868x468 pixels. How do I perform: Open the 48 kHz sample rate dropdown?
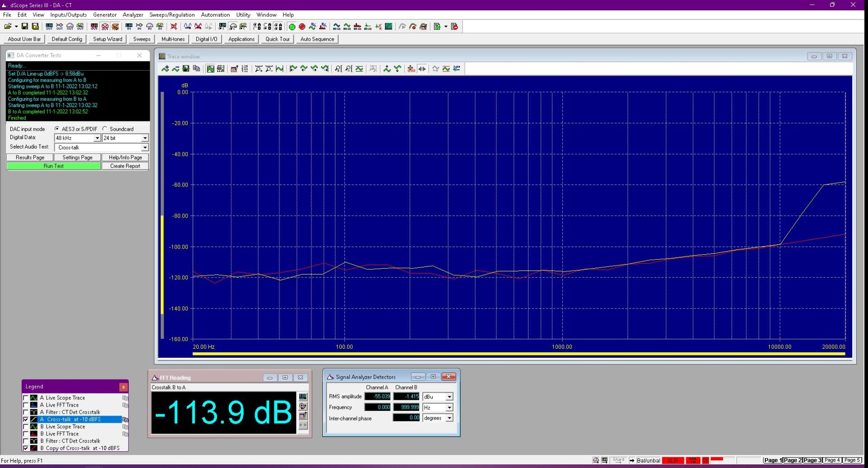pyautogui.click(x=97, y=138)
